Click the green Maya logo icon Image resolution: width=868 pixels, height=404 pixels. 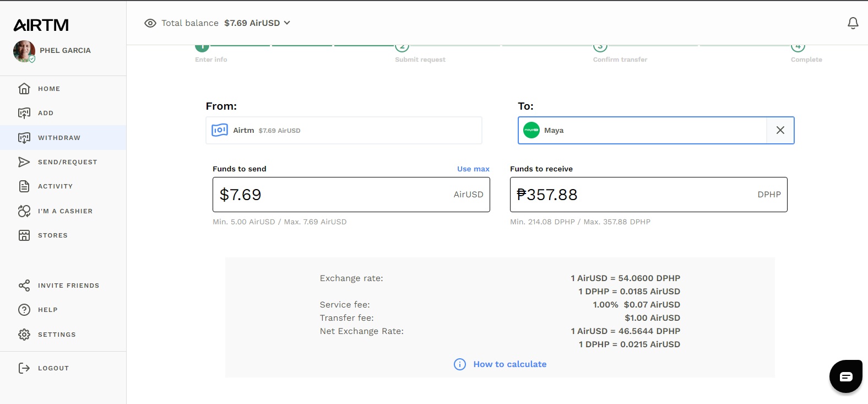point(531,130)
